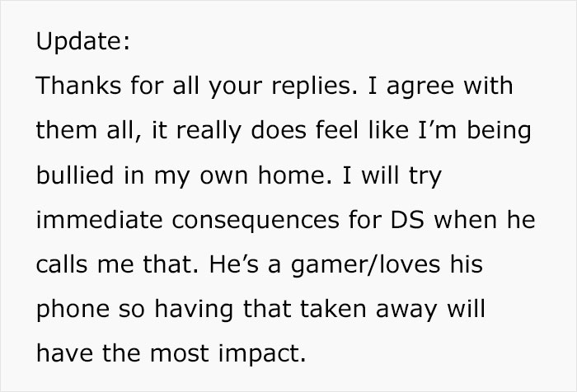
Task: Click the phrase "I agree with"
Action: tap(440, 87)
